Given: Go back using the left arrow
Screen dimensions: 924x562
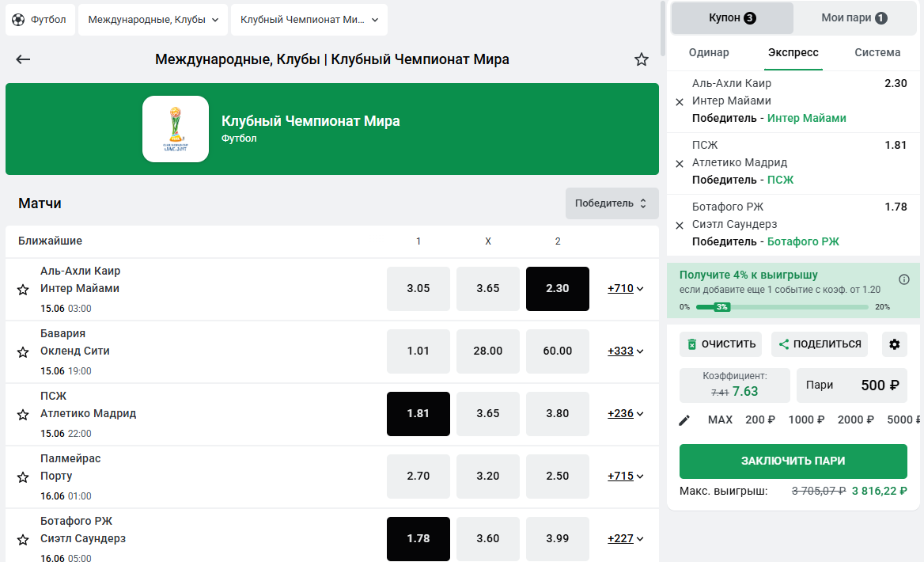Looking at the screenshot, I should (x=23, y=59).
